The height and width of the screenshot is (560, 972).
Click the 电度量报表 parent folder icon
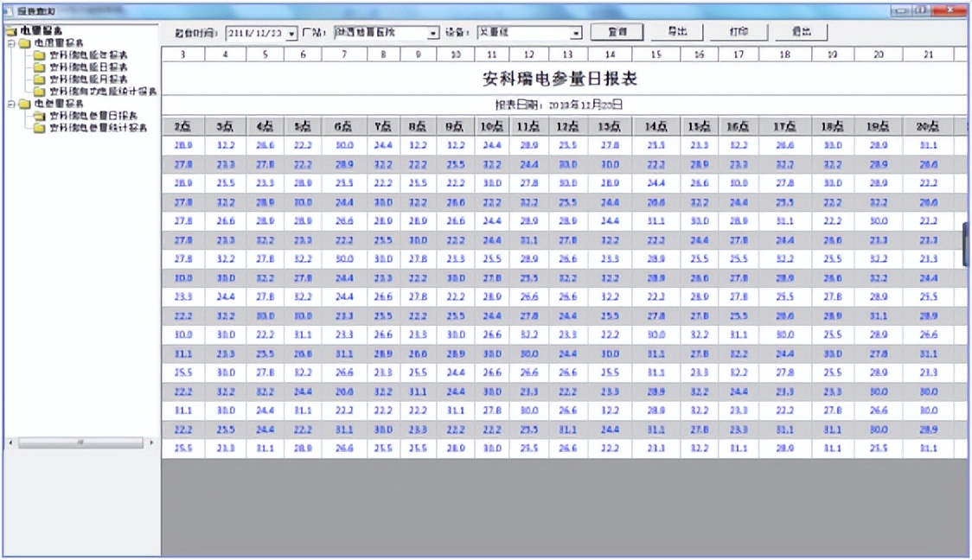tap(25, 41)
